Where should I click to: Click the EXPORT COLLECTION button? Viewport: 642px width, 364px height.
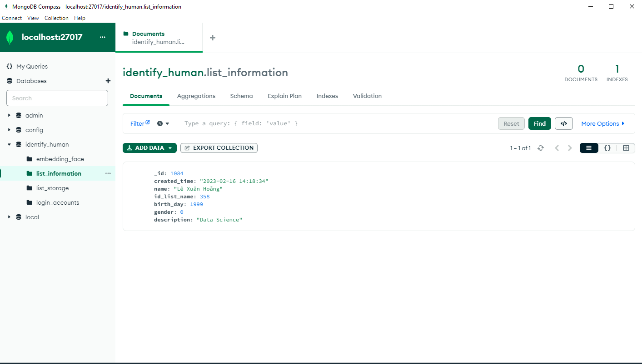coord(219,148)
